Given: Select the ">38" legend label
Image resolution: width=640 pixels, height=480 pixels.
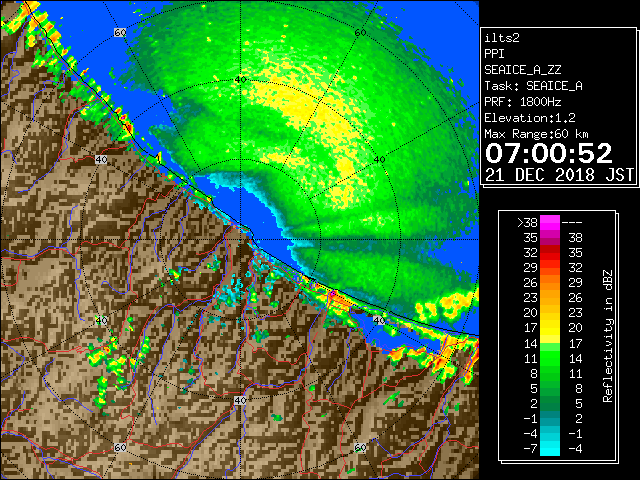Looking at the screenshot, I should pos(527,223).
